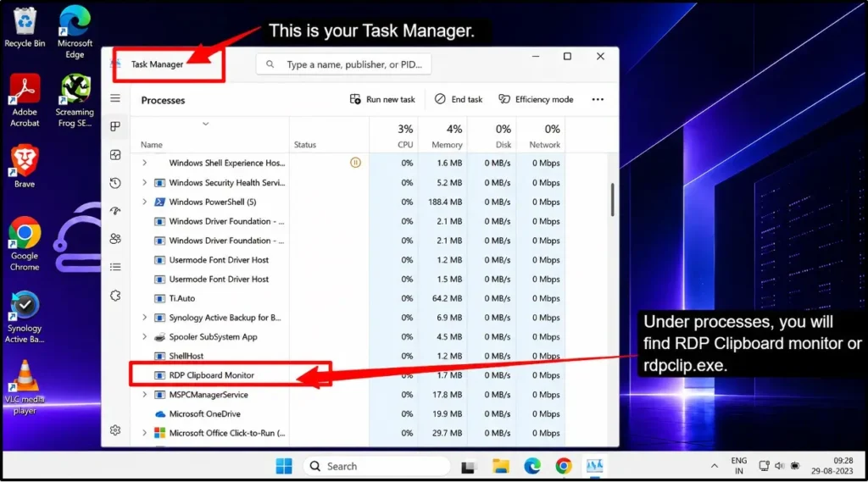This screenshot has width=868, height=482.
Task: Expand Synology Active Backup process
Action: [144, 318]
